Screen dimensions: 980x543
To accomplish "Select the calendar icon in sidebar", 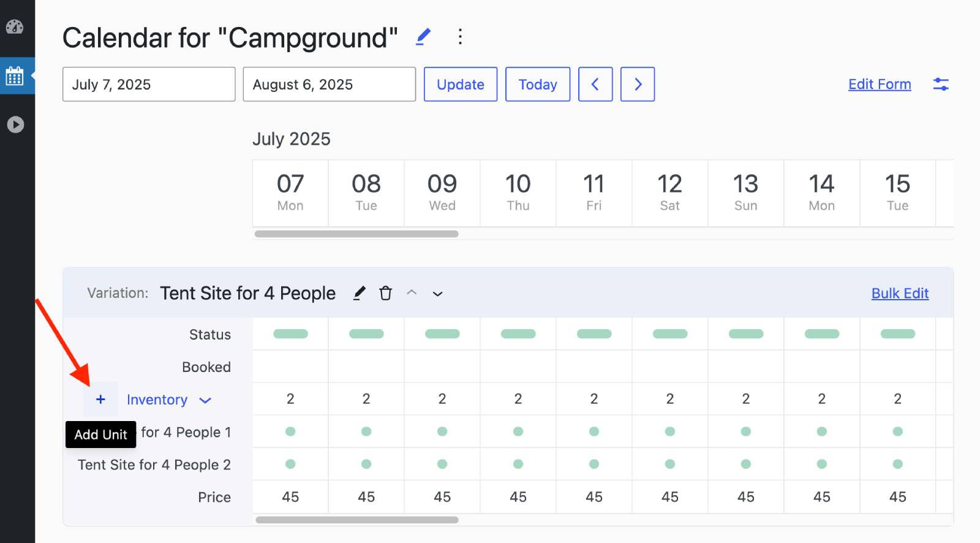I will pyautogui.click(x=15, y=76).
